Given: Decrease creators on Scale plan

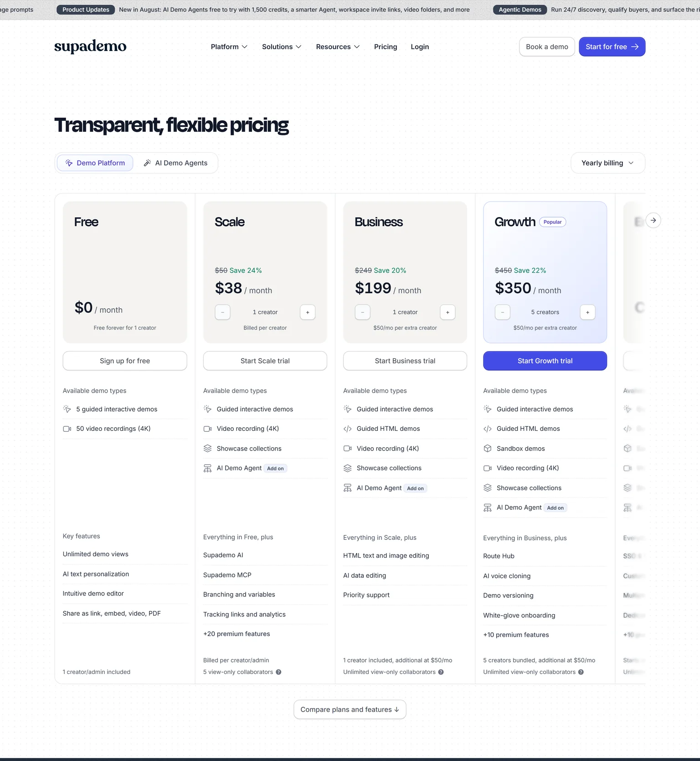Looking at the screenshot, I should point(222,312).
